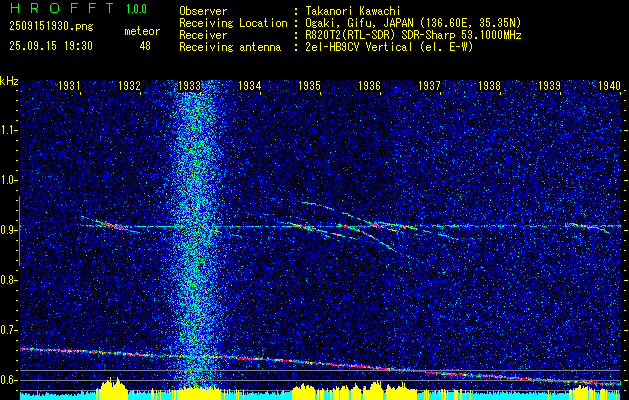Click the 1932 time axis marker
This screenshot has height=400, width=629.
tap(130, 85)
